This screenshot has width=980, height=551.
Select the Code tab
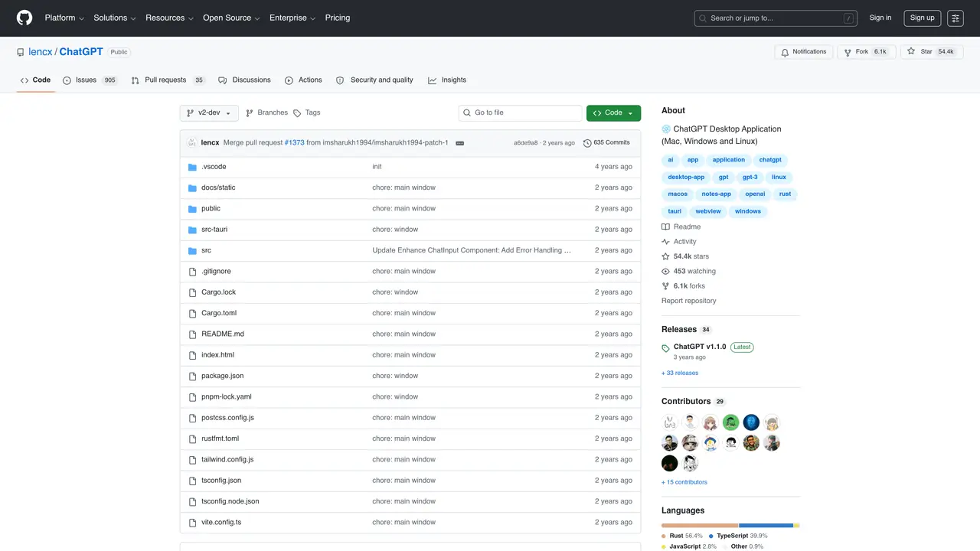(35, 80)
